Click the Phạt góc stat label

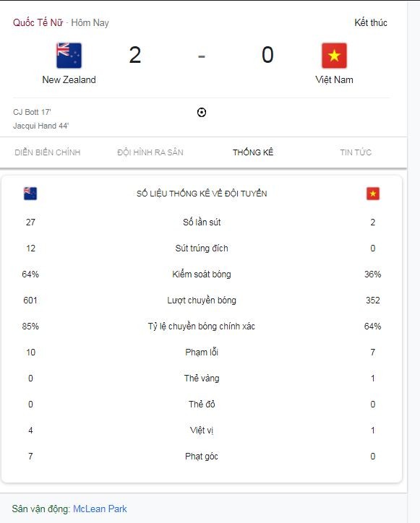click(201, 457)
